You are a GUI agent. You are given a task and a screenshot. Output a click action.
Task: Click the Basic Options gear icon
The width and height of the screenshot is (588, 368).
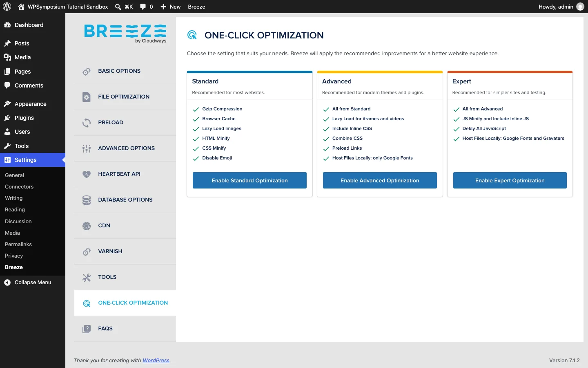point(87,72)
